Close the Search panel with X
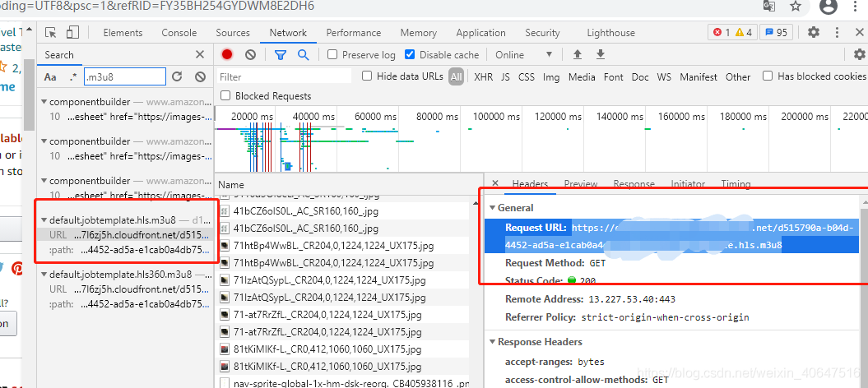This screenshot has width=868, height=388. pyautogui.click(x=200, y=55)
